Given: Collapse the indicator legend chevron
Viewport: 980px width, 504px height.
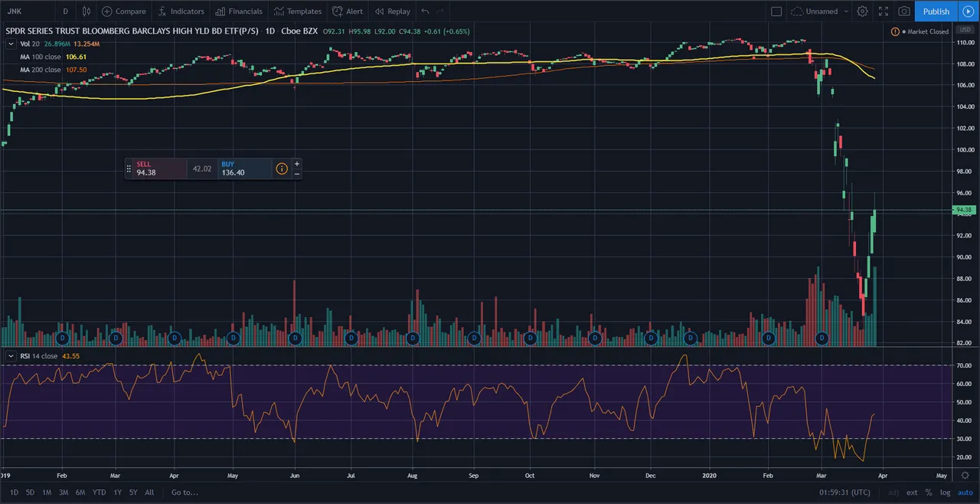Looking at the screenshot, I should (x=11, y=44).
